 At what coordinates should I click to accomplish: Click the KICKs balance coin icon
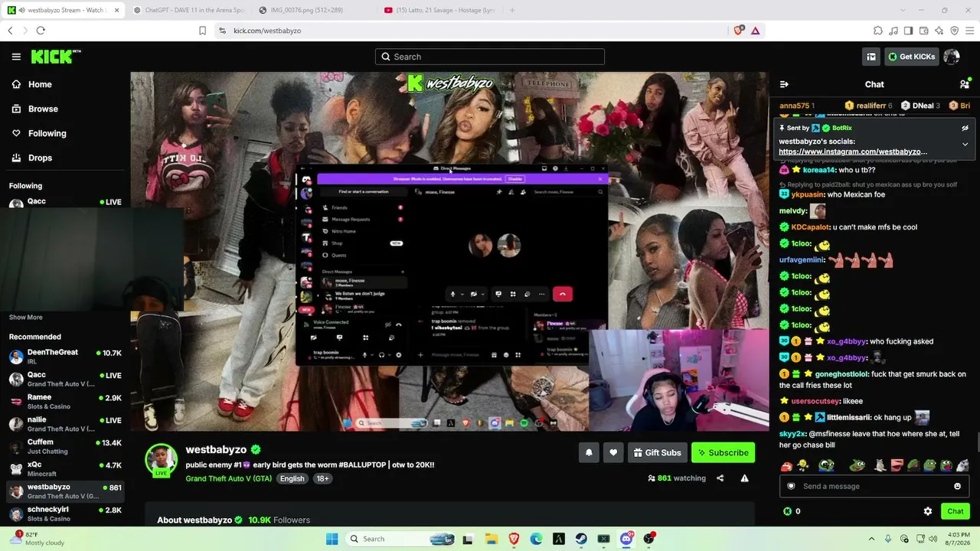click(x=787, y=511)
